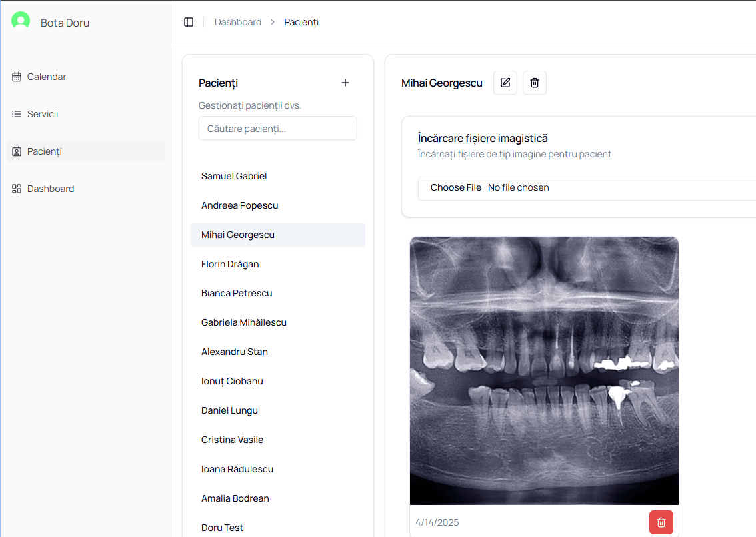Go to Dashboard breadcrumb link
This screenshot has width=756, height=537.
pos(238,22)
